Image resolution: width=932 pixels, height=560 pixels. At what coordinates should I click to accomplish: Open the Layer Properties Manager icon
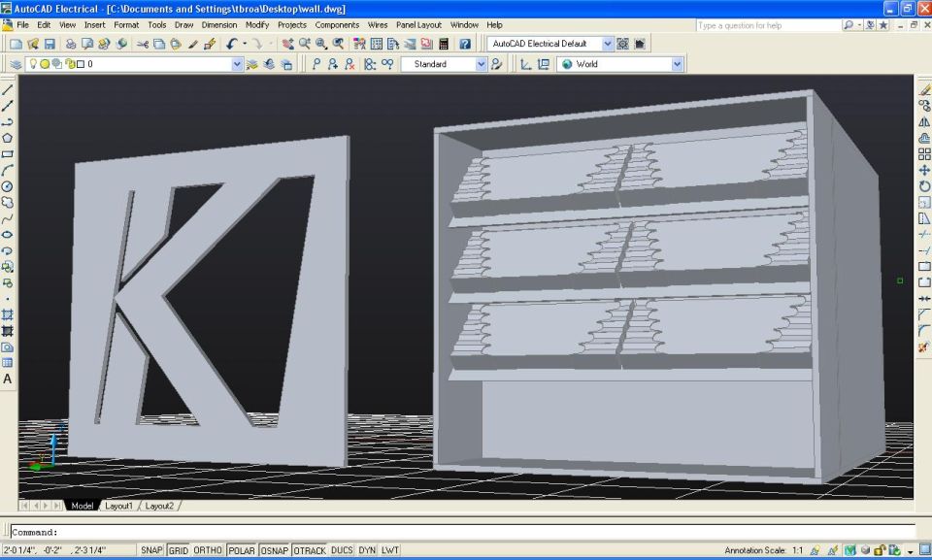(16, 64)
